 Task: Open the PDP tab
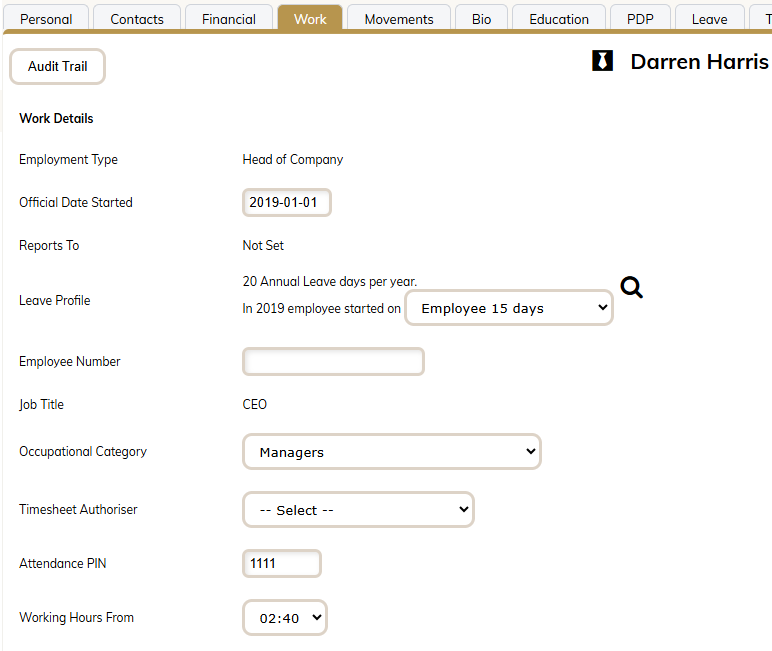640,18
